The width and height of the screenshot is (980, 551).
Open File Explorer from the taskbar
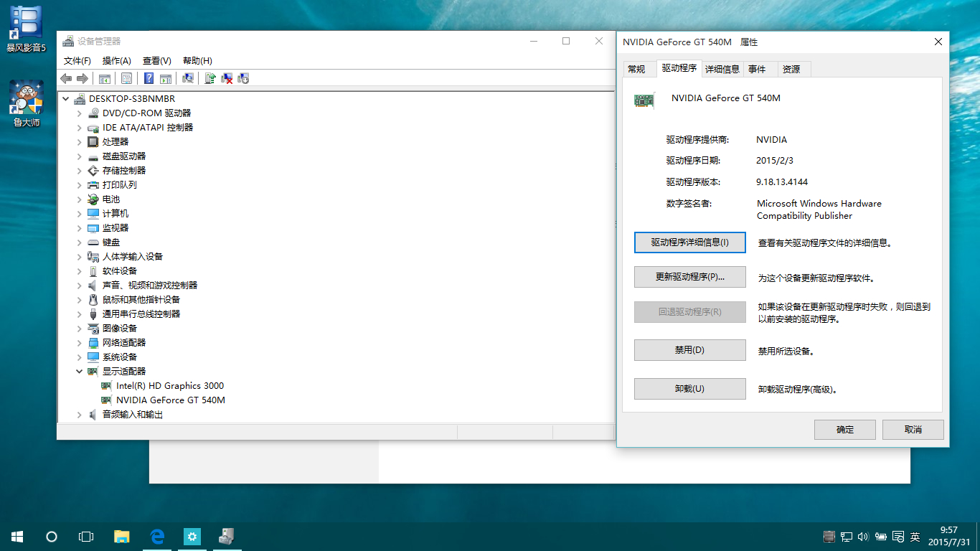coord(122,536)
